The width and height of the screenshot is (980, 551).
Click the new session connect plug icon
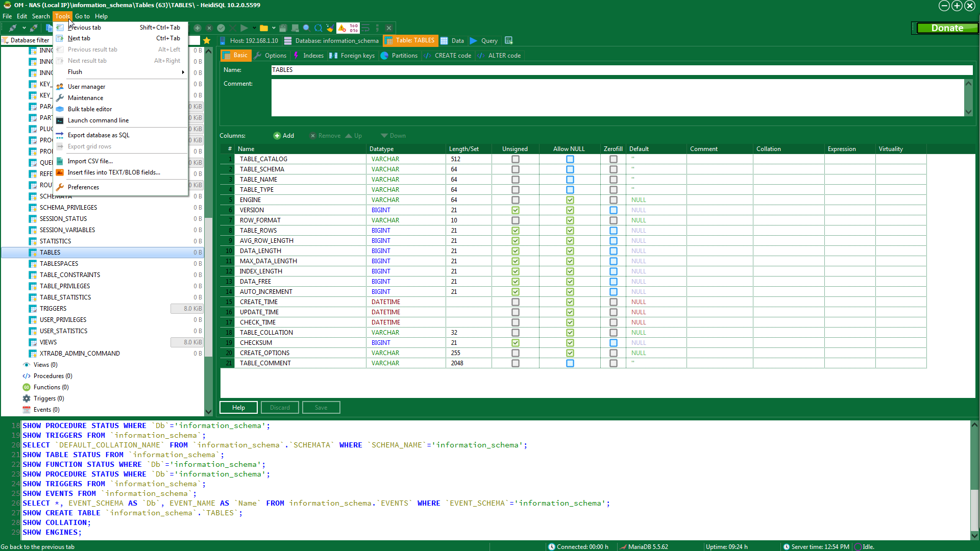[12, 28]
